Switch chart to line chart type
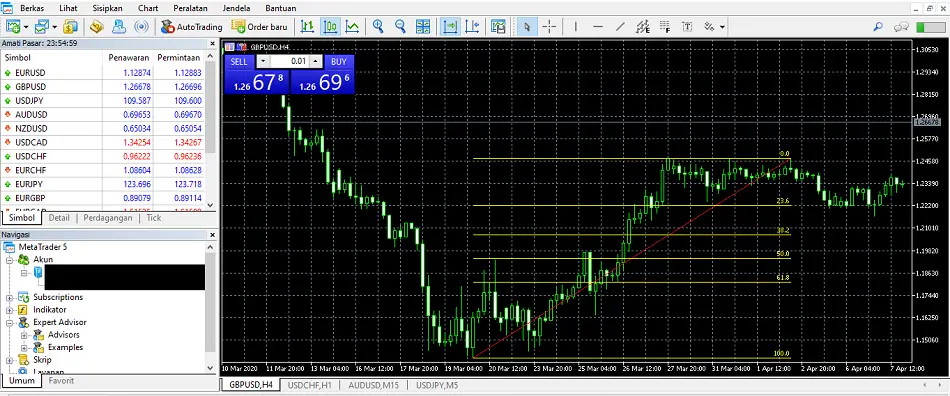 pyautogui.click(x=353, y=27)
